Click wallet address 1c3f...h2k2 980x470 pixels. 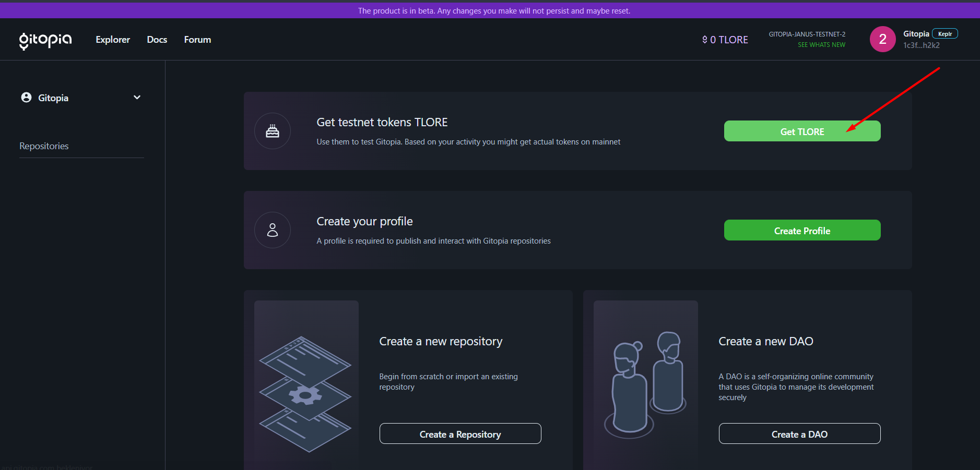[x=922, y=45]
